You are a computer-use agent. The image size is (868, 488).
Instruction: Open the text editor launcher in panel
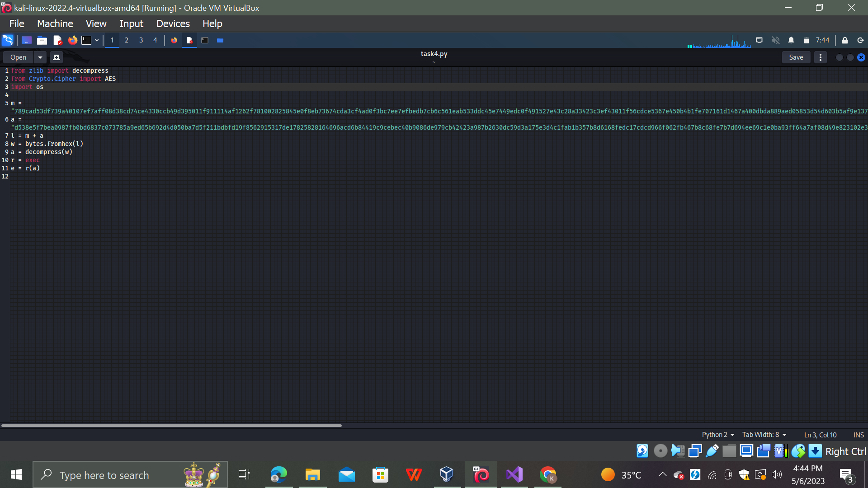pos(57,40)
